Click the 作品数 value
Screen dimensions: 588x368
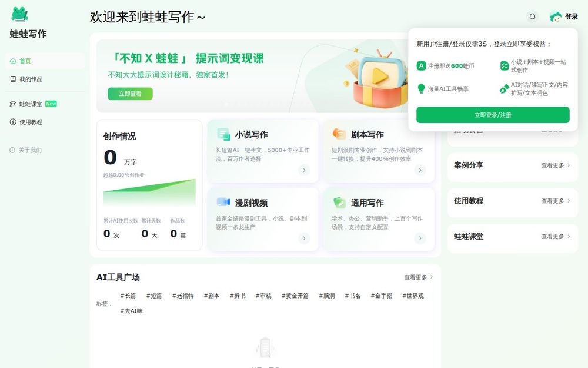(x=173, y=234)
